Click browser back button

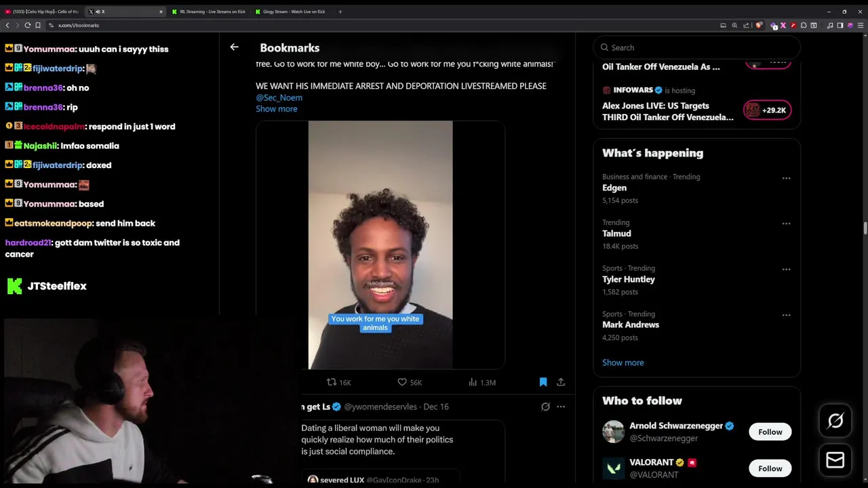(x=7, y=25)
